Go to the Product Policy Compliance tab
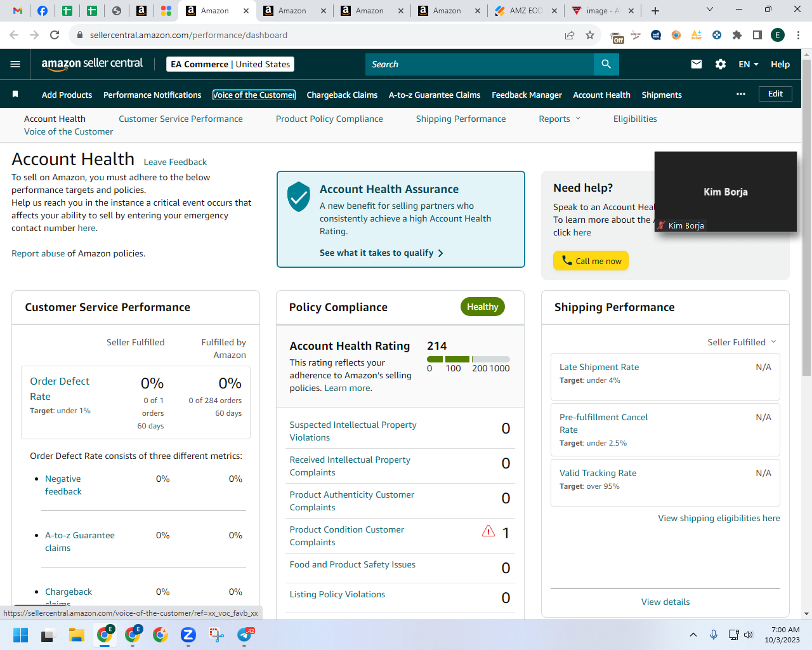812x650 pixels. 329,119
